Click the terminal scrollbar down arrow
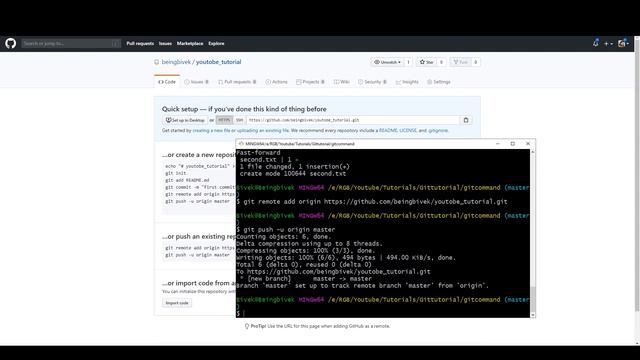The height and width of the screenshot is (360, 640). pos(533,315)
